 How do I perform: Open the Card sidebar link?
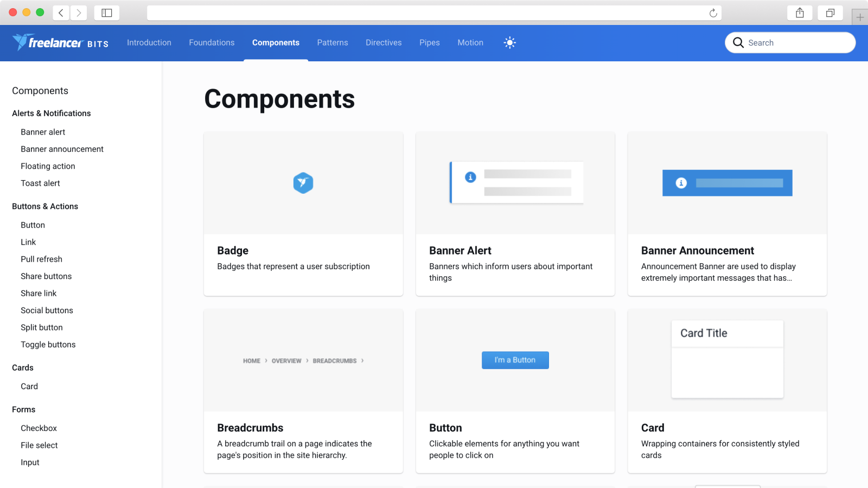point(29,386)
